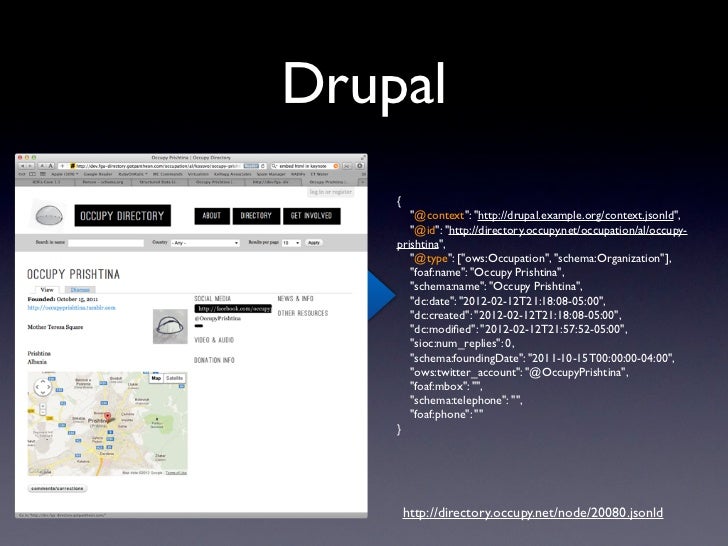
Task: Click the Video & Audio heading
Action: coord(214,340)
